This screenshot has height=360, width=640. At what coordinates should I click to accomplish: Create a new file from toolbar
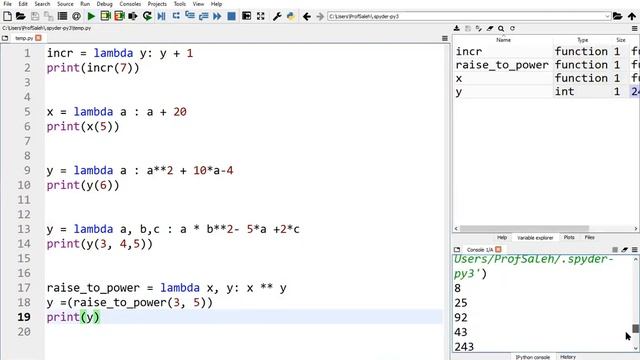click(x=7, y=16)
